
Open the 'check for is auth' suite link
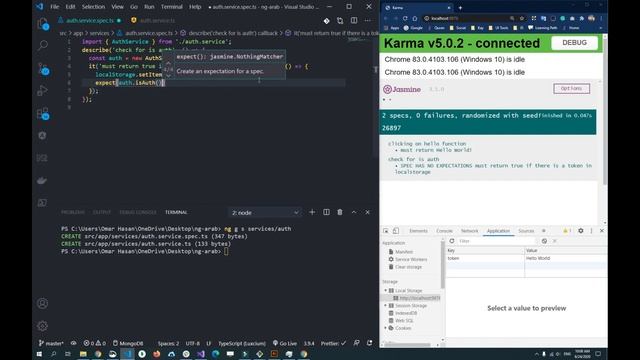[413, 159]
